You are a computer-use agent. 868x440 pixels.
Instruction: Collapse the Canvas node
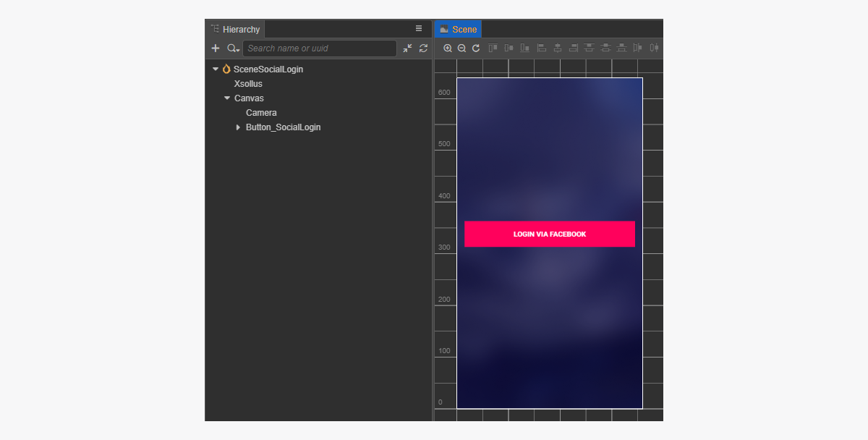[x=227, y=98]
